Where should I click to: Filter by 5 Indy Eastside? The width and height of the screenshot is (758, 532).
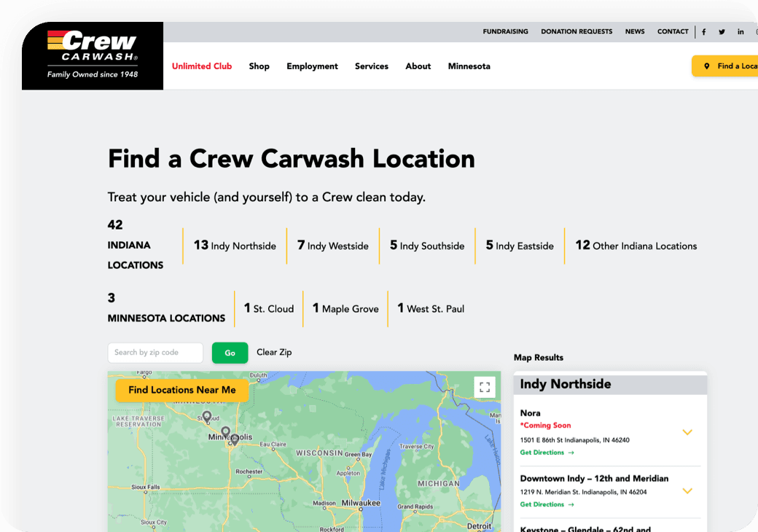[520, 246]
